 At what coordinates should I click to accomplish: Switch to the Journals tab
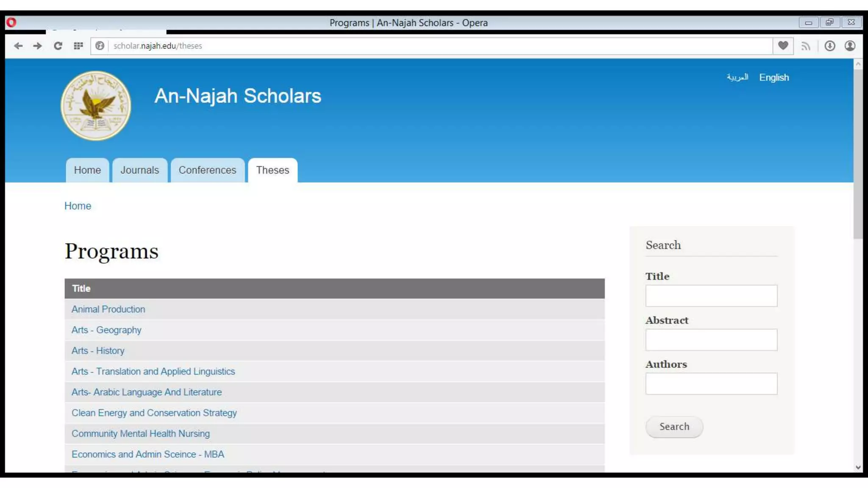pos(139,170)
